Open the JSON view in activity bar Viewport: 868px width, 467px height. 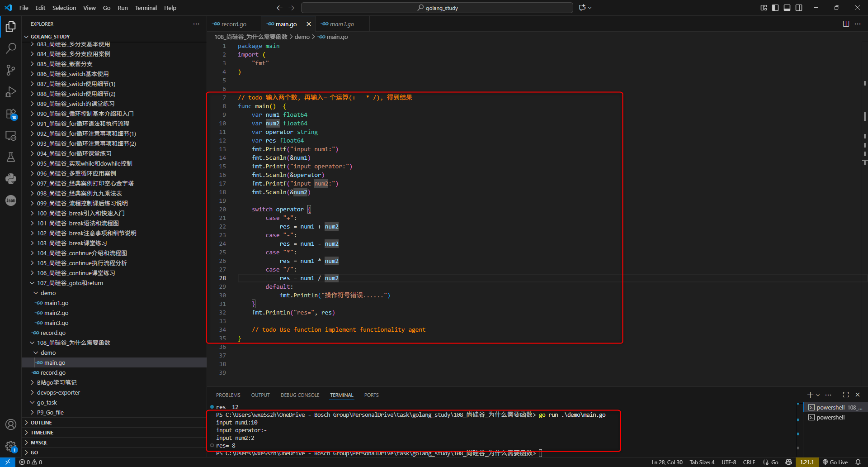[11, 200]
